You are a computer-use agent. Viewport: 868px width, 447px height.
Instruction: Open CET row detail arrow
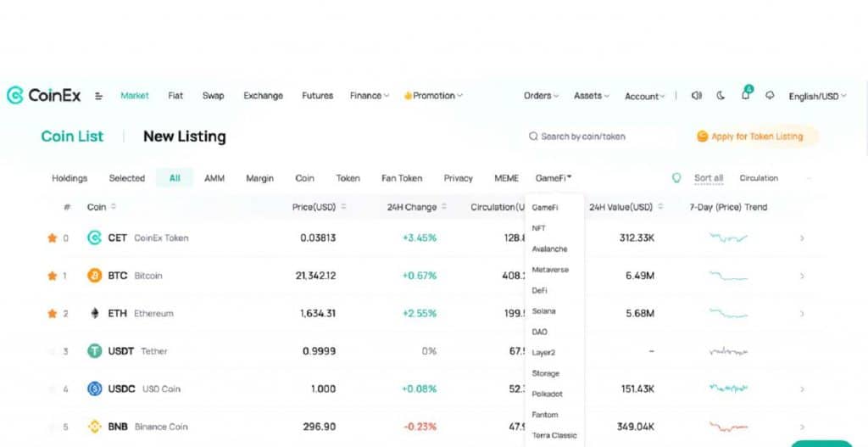click(x=802, y=238)
